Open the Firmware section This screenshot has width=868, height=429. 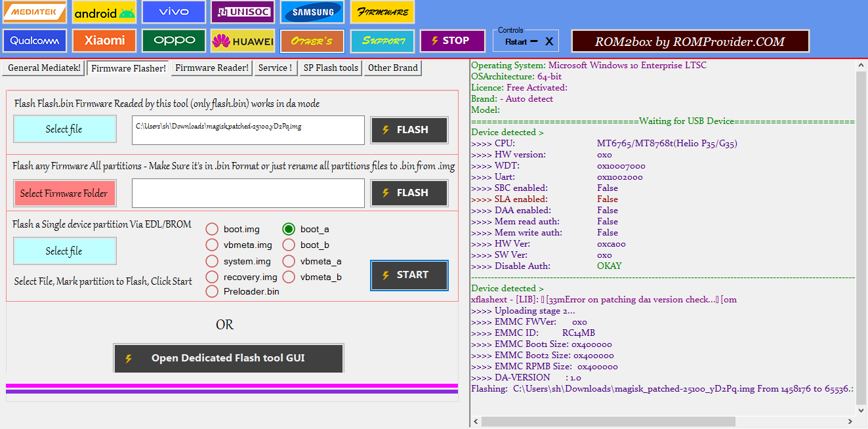[x=382, y=12]
